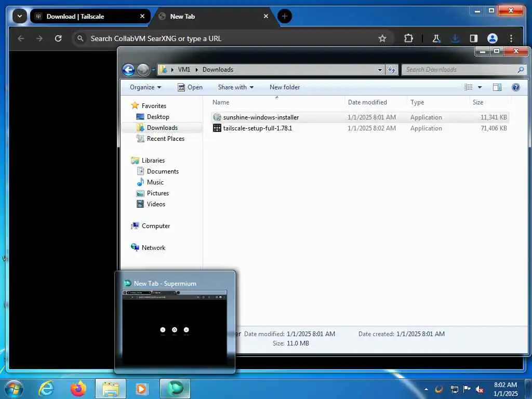This screenshot has height=399, width=532.
Task: Select Network in the navigation pane
Action: [148, 248]
